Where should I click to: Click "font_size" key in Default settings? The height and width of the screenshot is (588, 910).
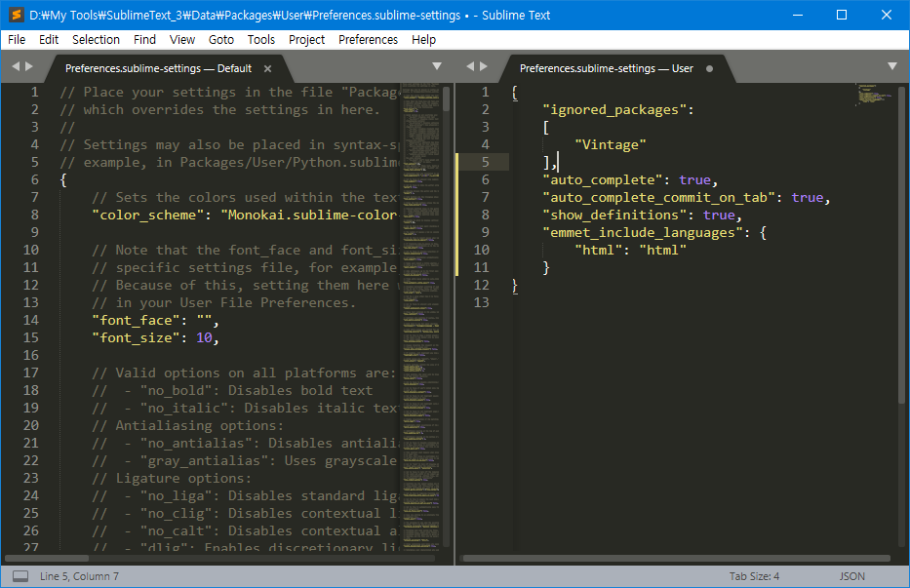136,337
